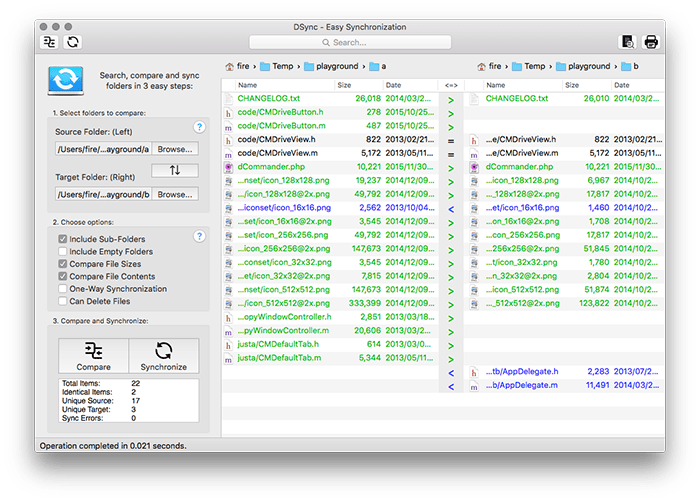Screen dimensions: 700x502
Task: Select left ...opyWindowController.h file
Action: pyautogui.click(x=284, y=317)
